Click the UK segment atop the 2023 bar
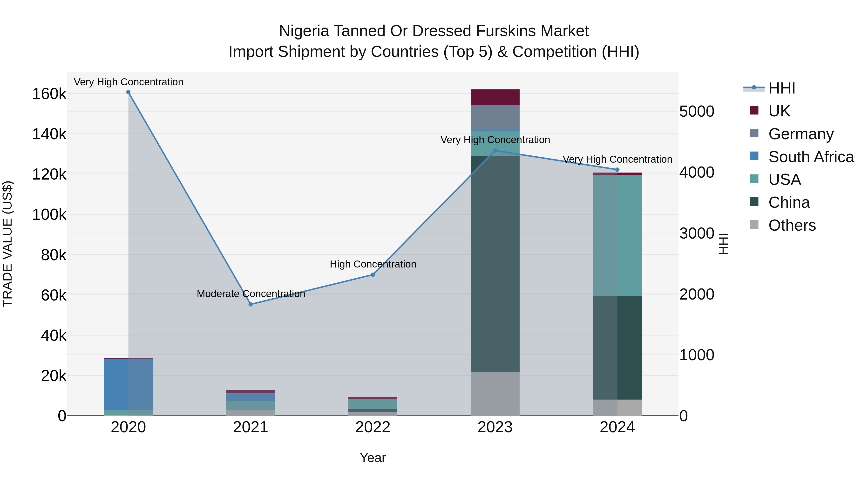868x488 pixels. click(x=495, y=97)
